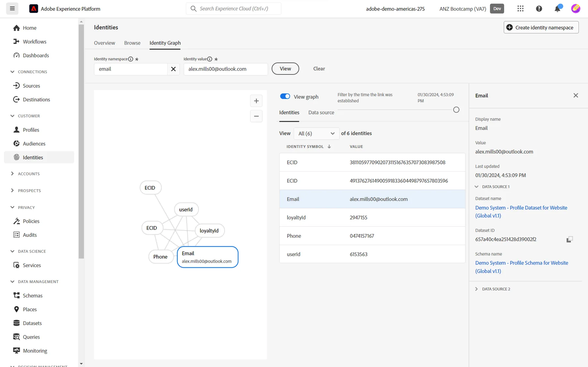Image resolution: width=588 pixels, height=367 pixels.
Task: Click Create identity namespace button
Action: (x=541, y=27)
